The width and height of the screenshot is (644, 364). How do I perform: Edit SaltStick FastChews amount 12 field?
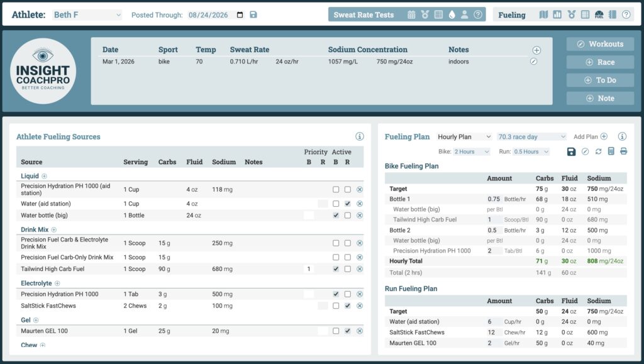(494, 333)
